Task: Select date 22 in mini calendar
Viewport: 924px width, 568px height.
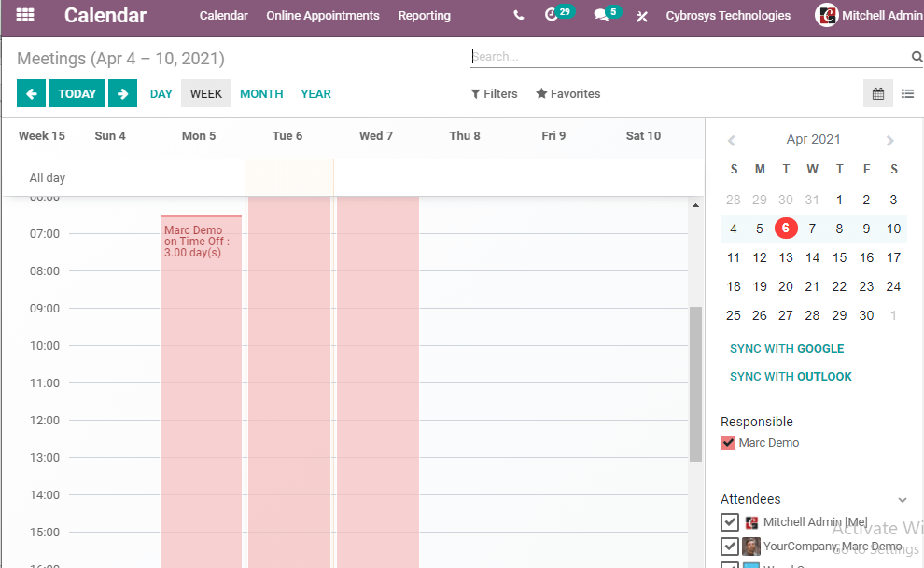Action: point(839,286)
